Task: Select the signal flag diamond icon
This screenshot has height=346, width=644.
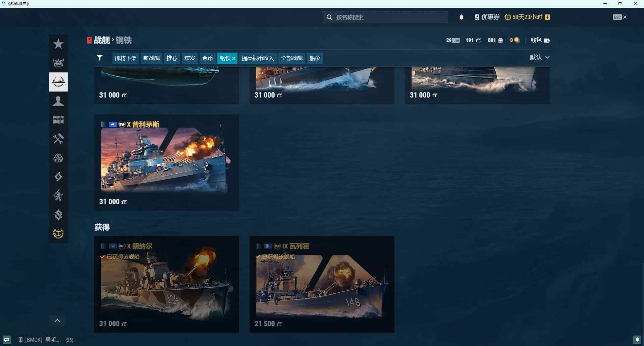Action: 58,177
